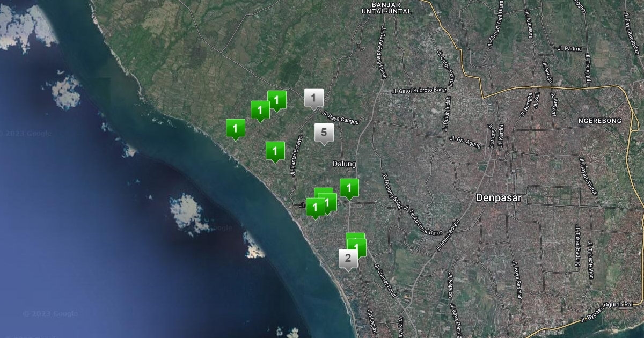The image size is (644, 338).
Task: Select the Dalung place label
Action: (344, 164)
